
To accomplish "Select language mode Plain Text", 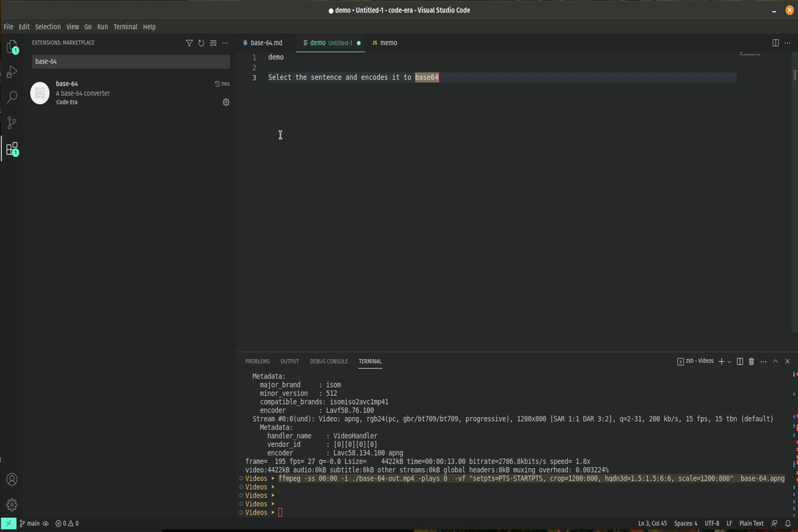I will [x=751, y=523].
